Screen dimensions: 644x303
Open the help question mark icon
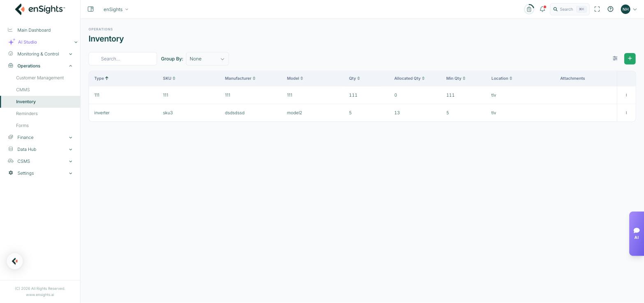pyautogui.click(x=610, y=9)
